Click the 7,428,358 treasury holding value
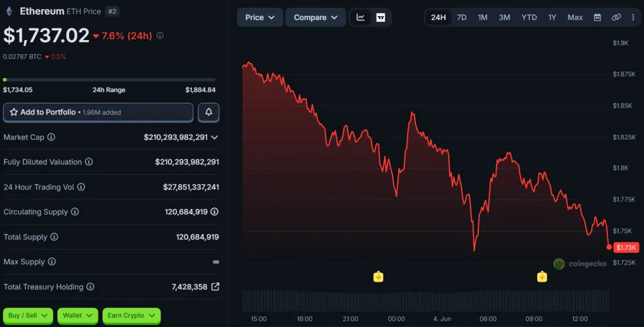Viewport: 644px width, 327px height. (x=189, y=287)
